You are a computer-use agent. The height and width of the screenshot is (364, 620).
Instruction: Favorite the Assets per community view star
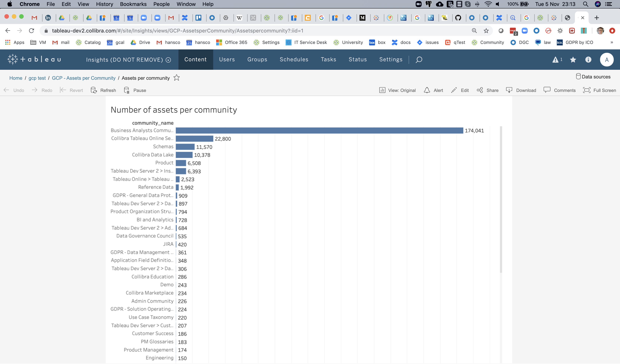pos(176,78)
